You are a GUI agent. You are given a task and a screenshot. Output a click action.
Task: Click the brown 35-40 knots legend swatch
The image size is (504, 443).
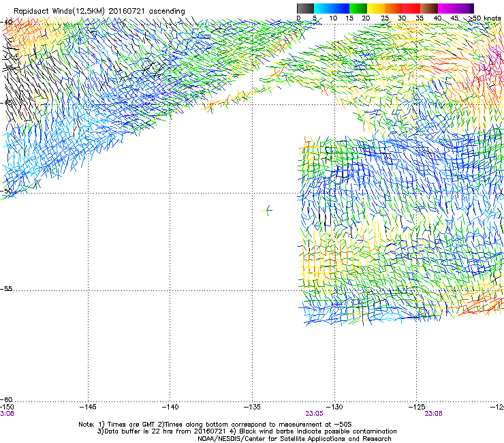(429, 8)
